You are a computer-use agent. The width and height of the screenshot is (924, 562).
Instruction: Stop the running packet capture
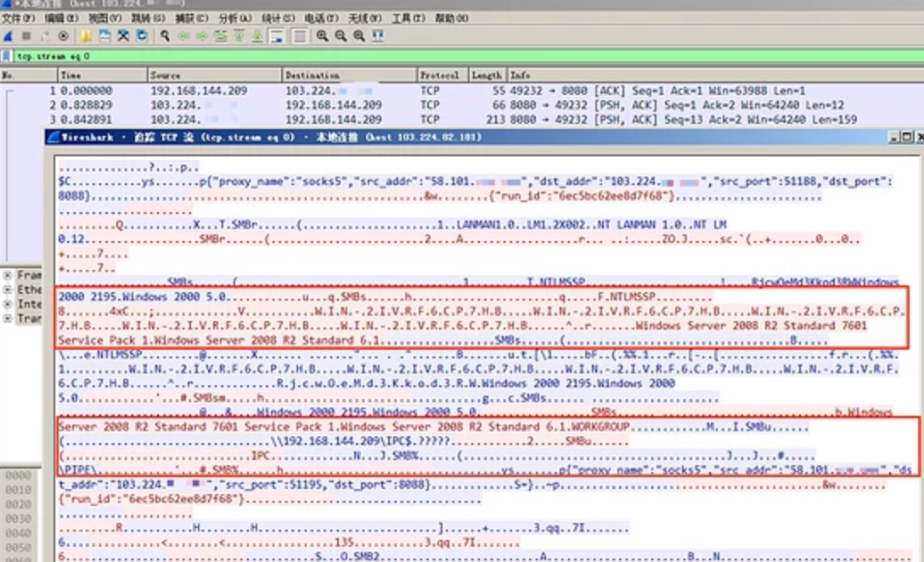pos(26,37)
